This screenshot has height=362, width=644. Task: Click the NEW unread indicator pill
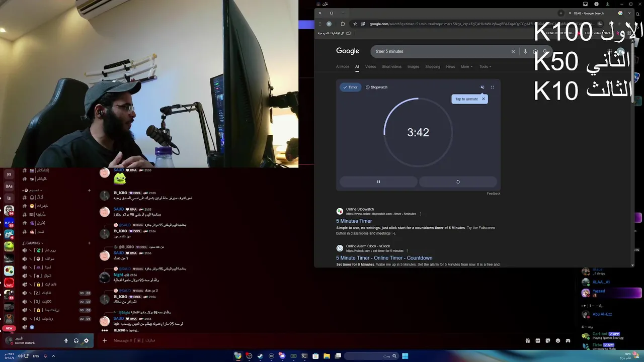pyautogui.click(x=9, y=328)
